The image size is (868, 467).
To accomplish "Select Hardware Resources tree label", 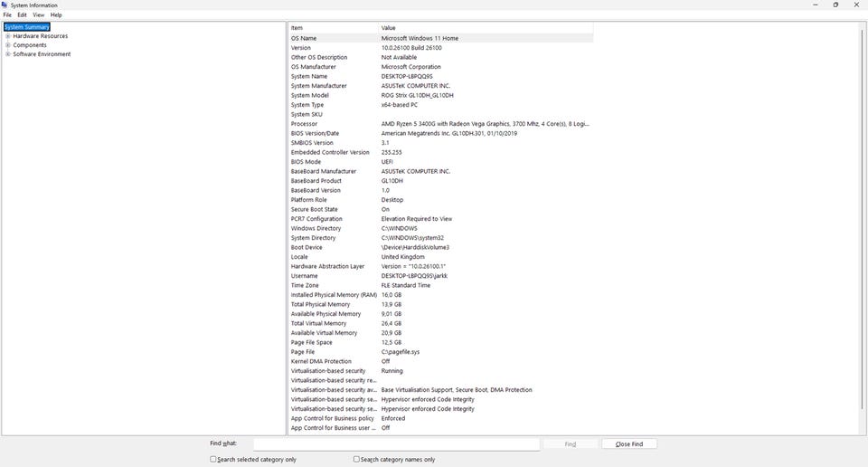I will click(x=41, y=36).
